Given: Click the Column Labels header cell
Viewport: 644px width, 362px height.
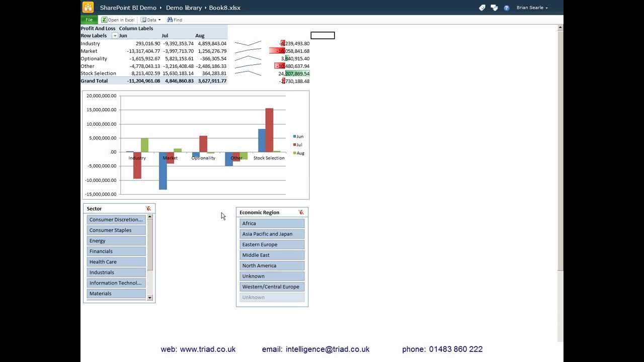Looking at the screenshot, I should pyautogui.click(x=136, y=29).
